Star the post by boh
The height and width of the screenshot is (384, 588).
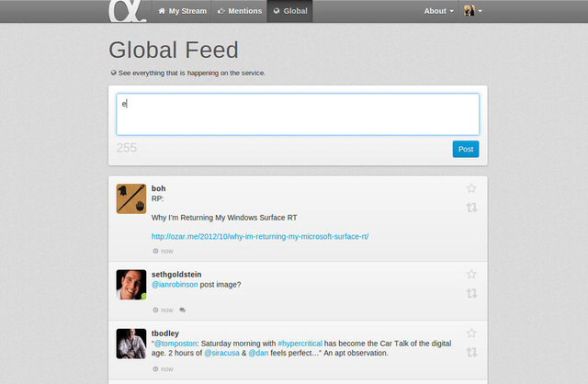coord(471,188)
